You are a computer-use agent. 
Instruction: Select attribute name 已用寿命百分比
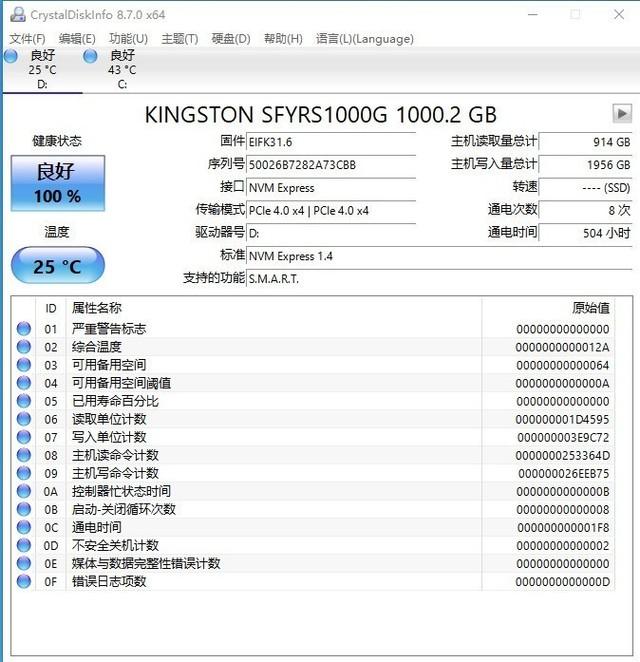coord(115,401)
